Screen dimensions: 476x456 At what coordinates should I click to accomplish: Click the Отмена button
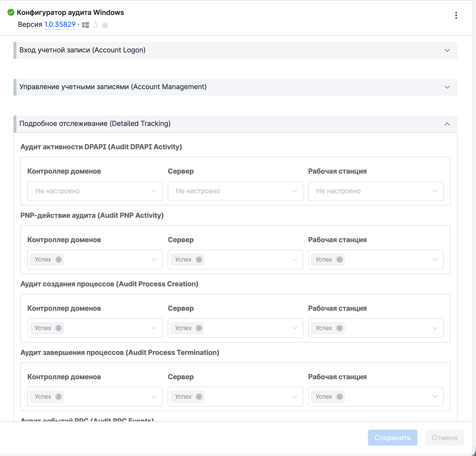[x=444, y=438]
